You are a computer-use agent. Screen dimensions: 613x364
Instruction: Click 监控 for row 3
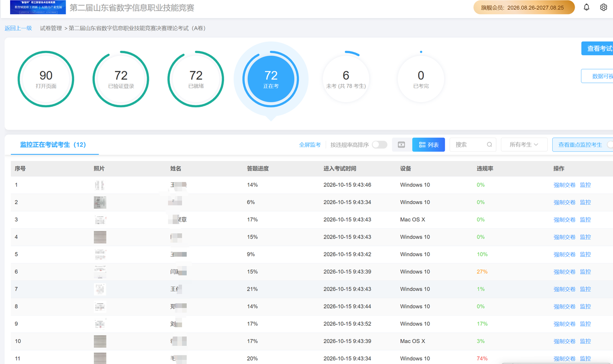pos(585,220)
